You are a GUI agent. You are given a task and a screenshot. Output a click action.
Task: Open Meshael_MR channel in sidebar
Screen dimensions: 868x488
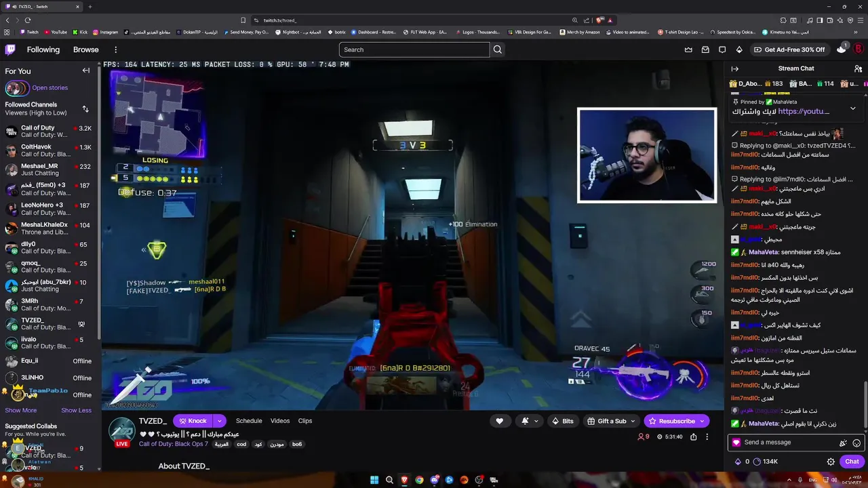pos(49,169)
